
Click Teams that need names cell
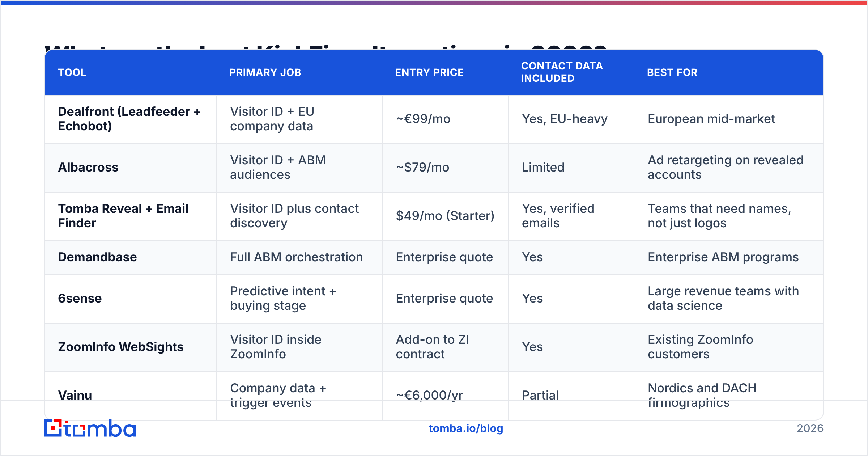click(x=728, y=216)
